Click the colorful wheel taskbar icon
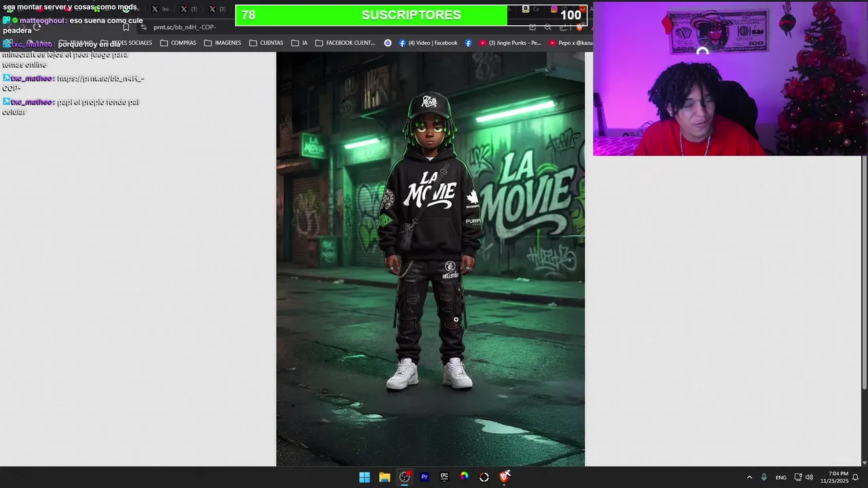868x488 pixels. pyautogui.click(x=464, y=477)
